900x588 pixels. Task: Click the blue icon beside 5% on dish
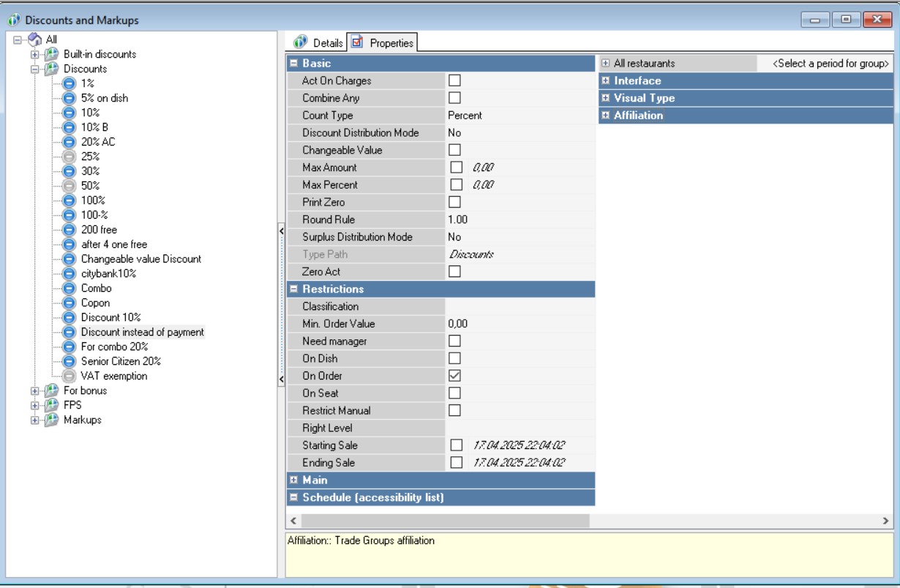click(68, 98)
